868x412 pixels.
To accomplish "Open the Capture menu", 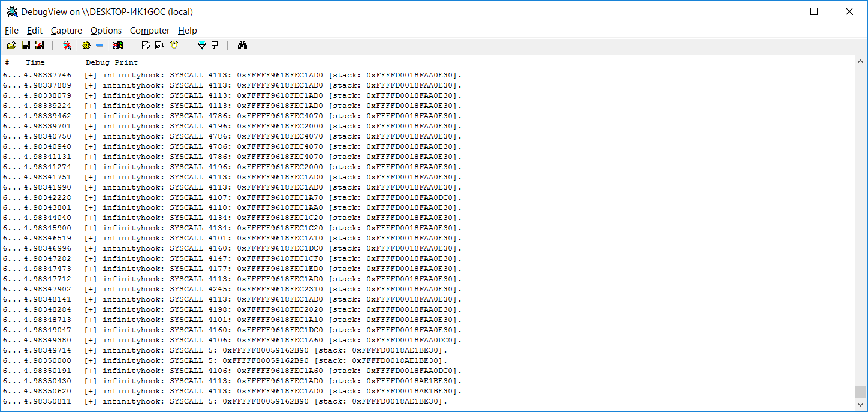I will 67,31.
